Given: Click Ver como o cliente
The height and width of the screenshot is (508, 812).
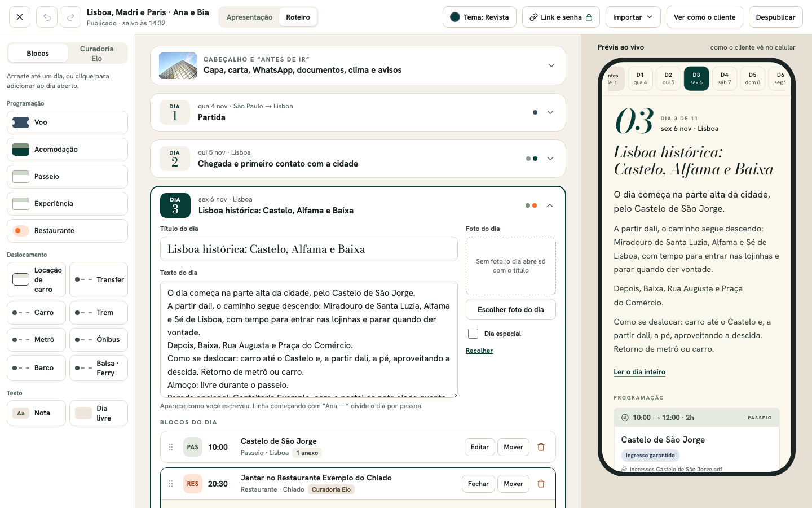Looking at the screenshot, I should point(705,17).
